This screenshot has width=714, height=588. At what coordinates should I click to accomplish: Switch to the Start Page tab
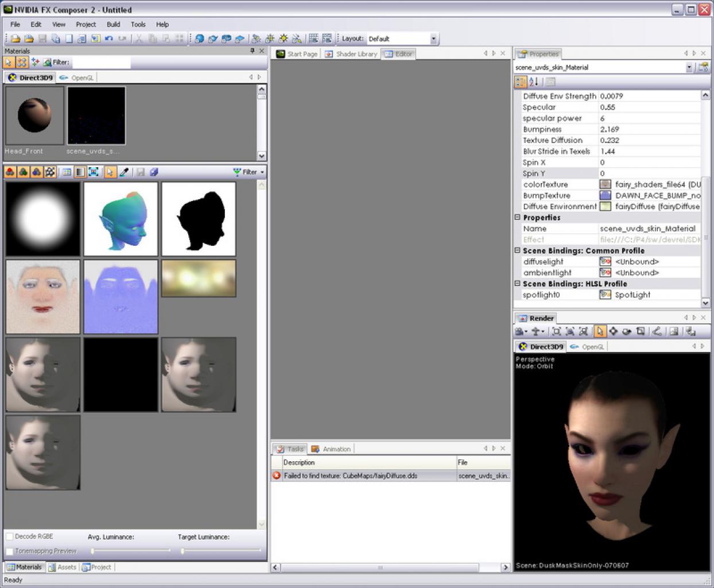click(297, 54)
